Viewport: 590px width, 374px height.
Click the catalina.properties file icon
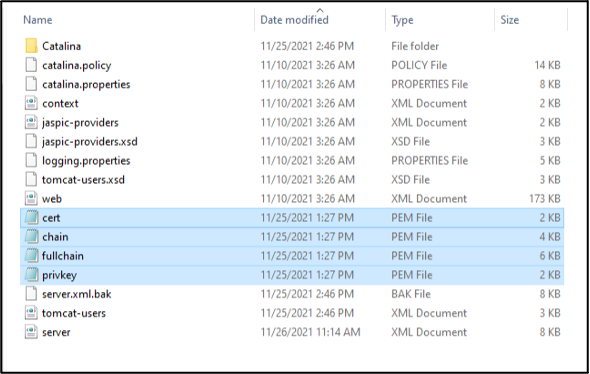point(32,84)
